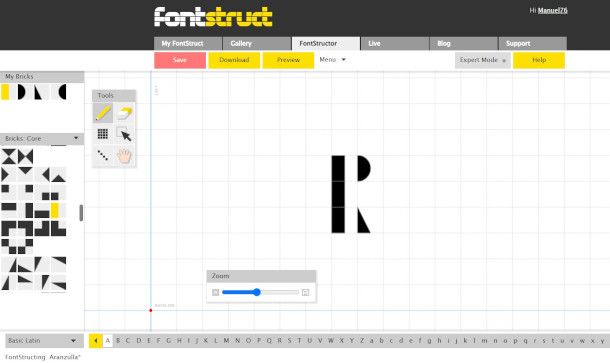Click the Preview button

coord(288,60)
